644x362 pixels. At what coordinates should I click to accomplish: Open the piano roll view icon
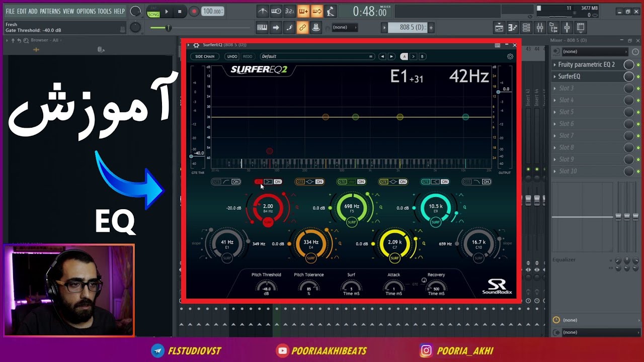coord(513,28)
